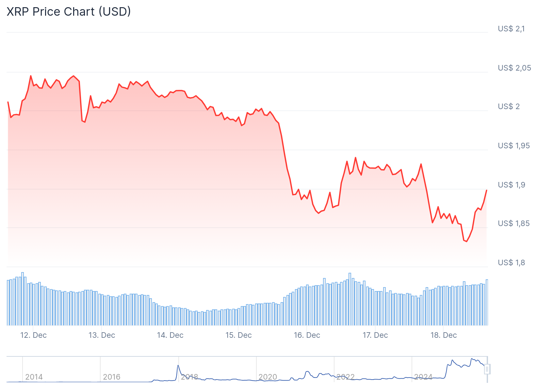Select the 14. Dec axis label
Viewport: 537px width, 392px height.
coord(170,335)
